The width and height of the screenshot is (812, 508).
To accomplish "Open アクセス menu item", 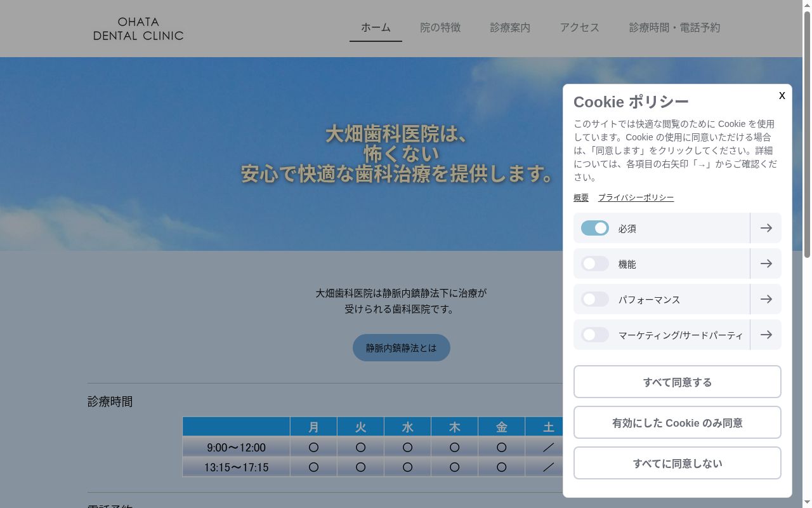I will (x=580, y=28).
